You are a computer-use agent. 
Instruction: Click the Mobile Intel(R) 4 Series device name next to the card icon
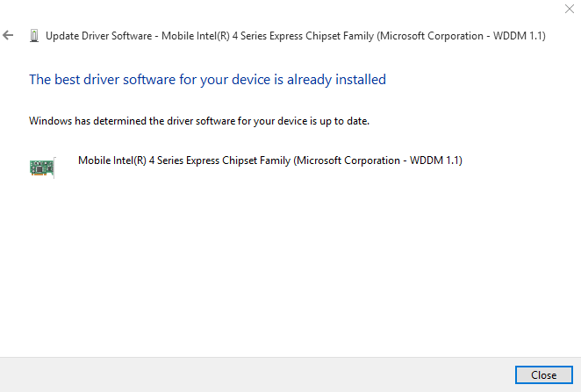pyautogui.click(x=270, y=160)
